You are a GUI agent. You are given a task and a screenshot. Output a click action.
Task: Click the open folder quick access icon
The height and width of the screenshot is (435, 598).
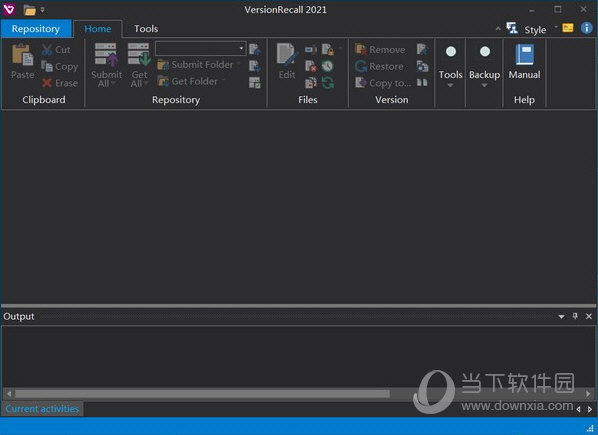pyautogui.click(x=29, y=10)
